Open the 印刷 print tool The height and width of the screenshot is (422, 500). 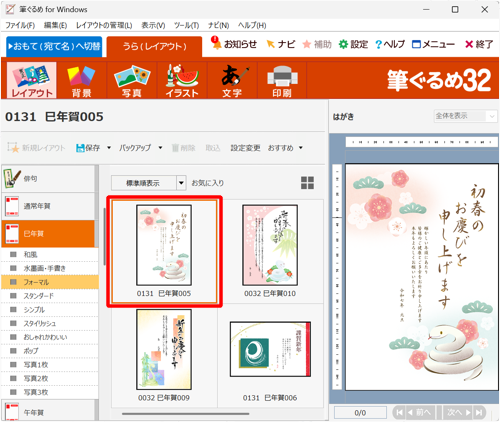point(282,80)
